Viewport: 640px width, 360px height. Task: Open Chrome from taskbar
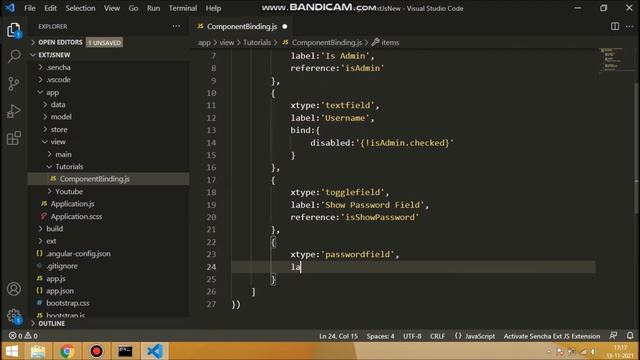point(67,351)
